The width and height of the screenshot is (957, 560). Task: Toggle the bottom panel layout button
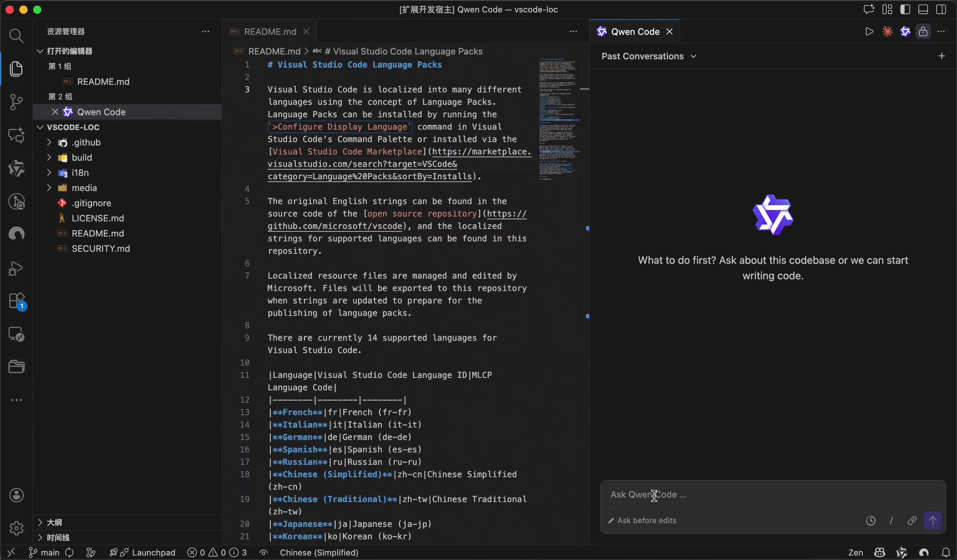923,10
